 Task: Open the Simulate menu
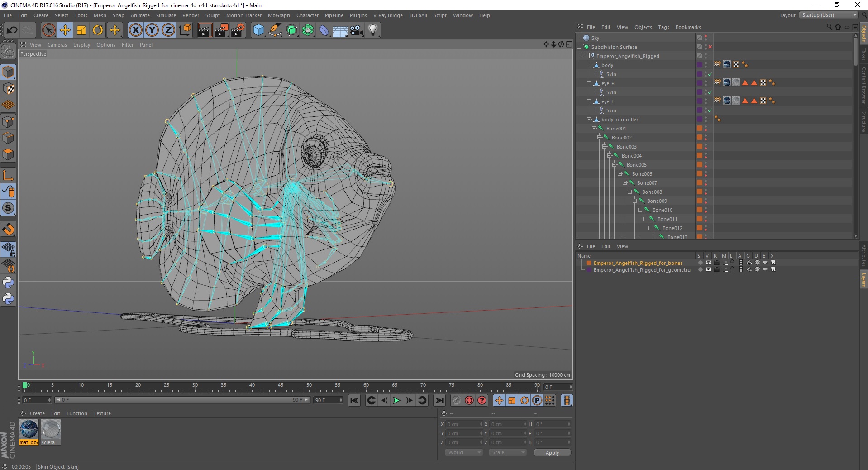pos(166,15)
